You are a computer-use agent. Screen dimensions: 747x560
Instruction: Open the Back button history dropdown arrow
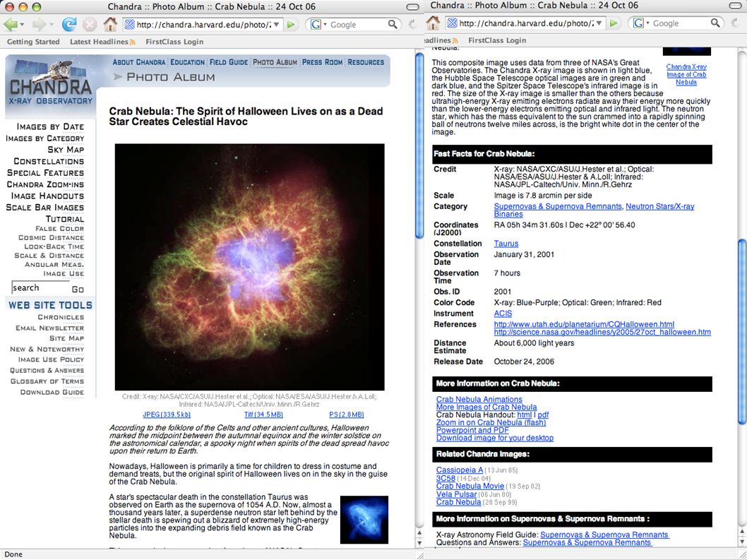(23, 25)
